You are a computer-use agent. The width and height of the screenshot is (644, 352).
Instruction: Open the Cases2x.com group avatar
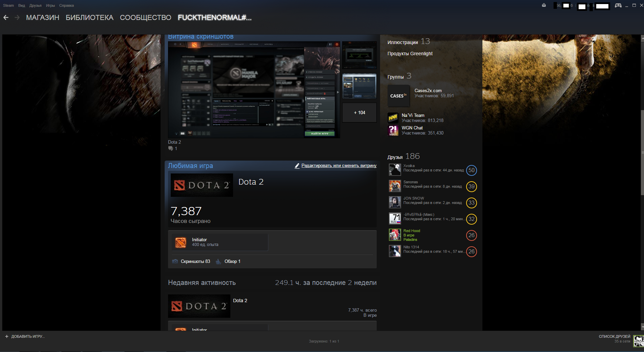pos(398,96)
